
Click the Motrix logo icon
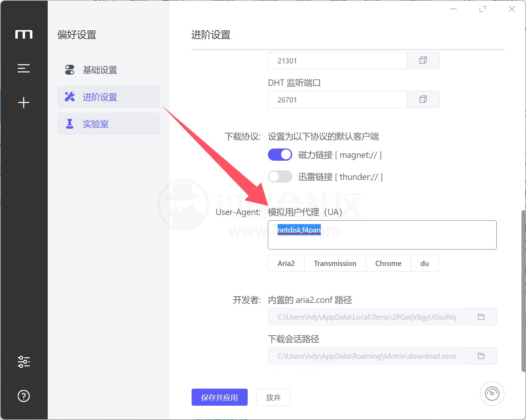point(24,34)
